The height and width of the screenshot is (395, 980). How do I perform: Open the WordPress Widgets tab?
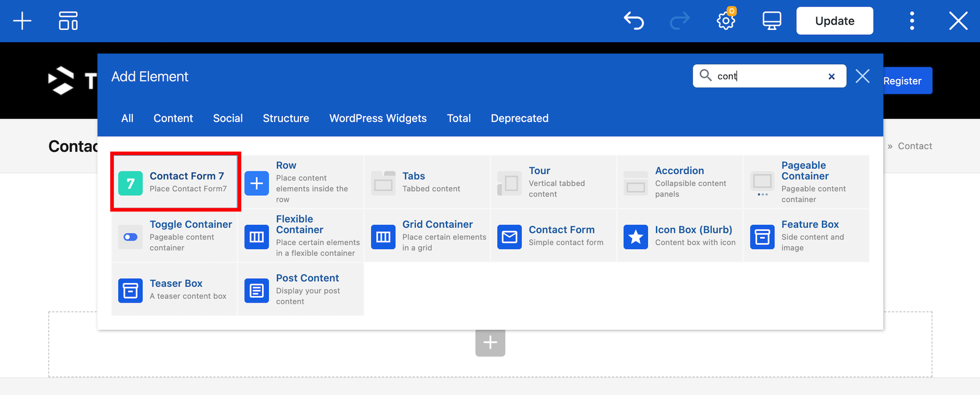click(x=378, y=118)
